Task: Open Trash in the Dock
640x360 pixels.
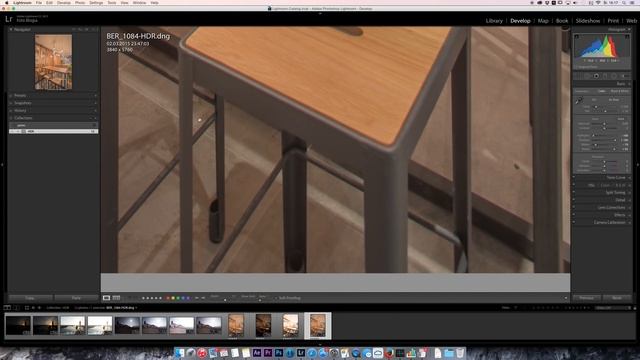Action: coord(460,353)
